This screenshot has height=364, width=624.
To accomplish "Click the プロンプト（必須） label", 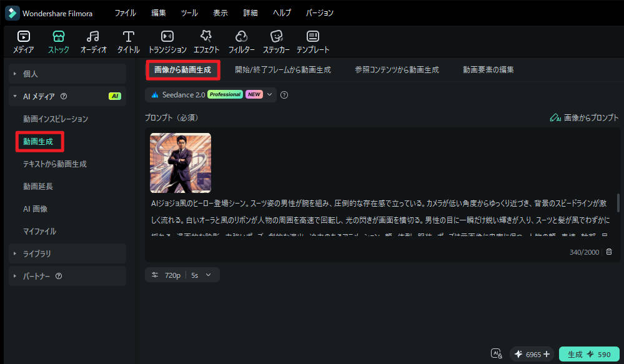I will pyautogui.click(x=172, y=118).
